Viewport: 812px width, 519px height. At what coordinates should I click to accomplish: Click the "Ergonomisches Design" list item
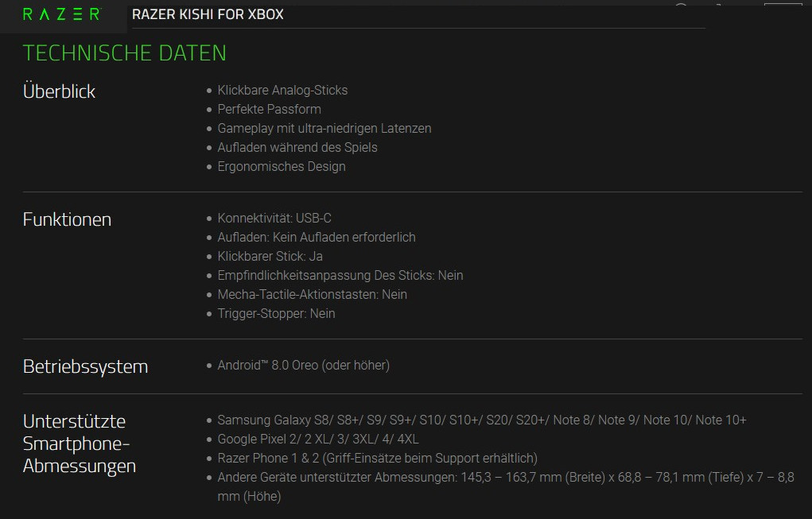[x=282, y=167]
